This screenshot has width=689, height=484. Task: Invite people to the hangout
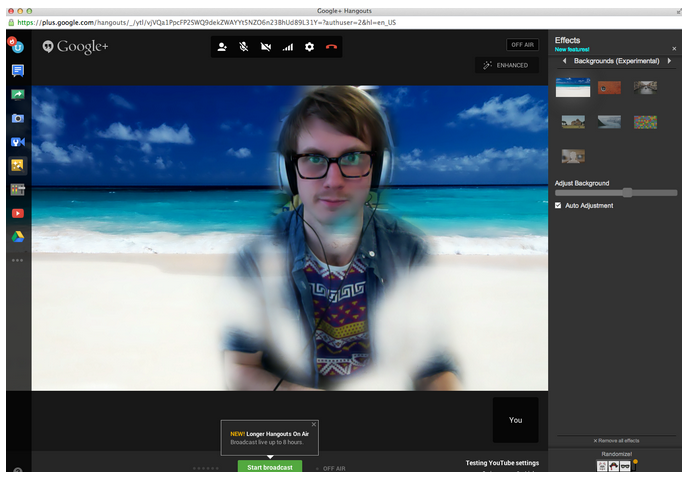[222, 47]
